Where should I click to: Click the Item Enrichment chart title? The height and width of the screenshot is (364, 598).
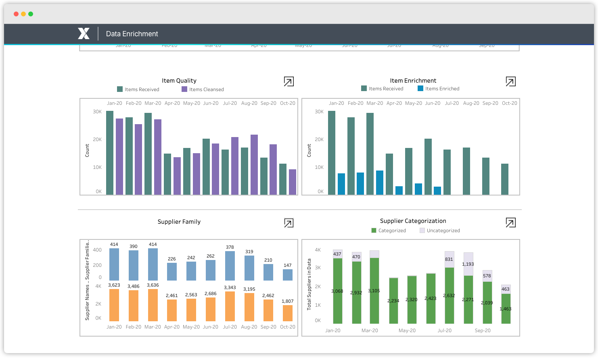(x=413, y=81)
